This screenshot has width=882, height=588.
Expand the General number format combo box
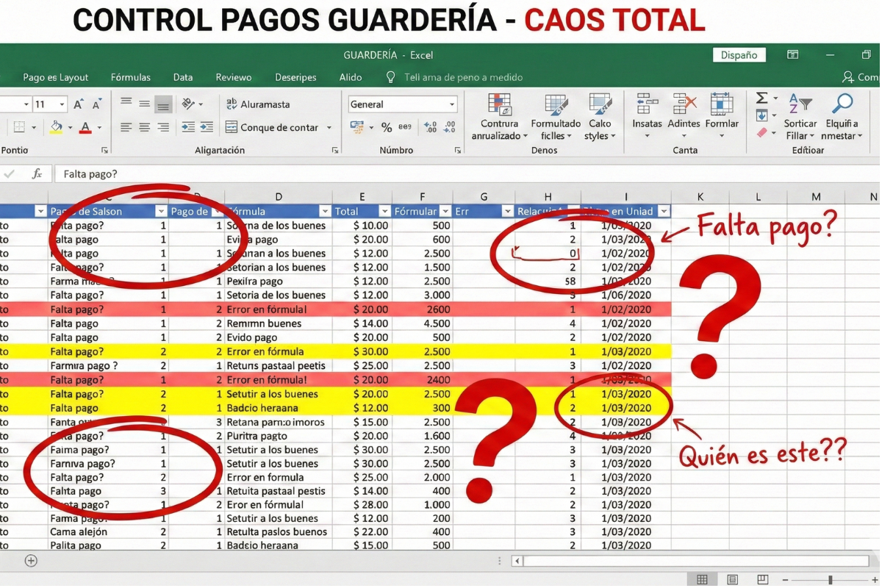[452, 104]
